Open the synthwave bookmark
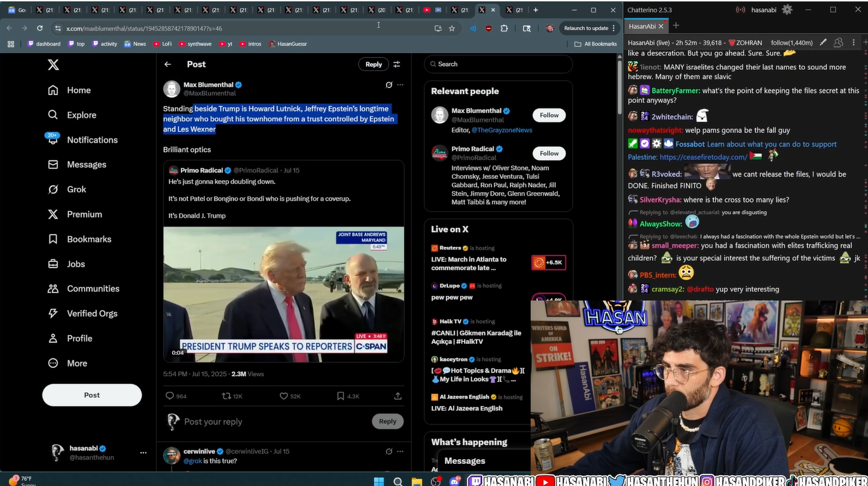This screenshot has height=486, width=868. pos(195,44)
